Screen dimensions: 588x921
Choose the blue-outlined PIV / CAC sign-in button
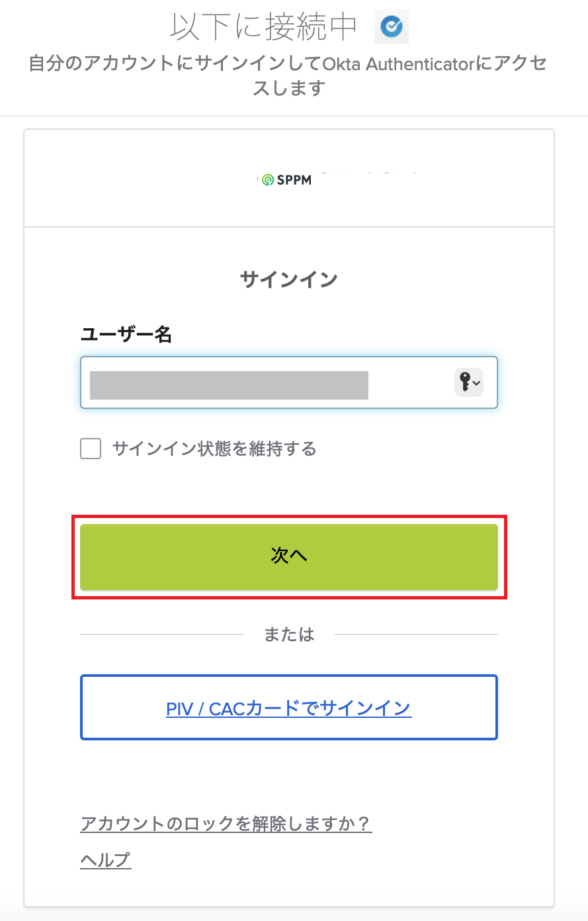point(289,707)
